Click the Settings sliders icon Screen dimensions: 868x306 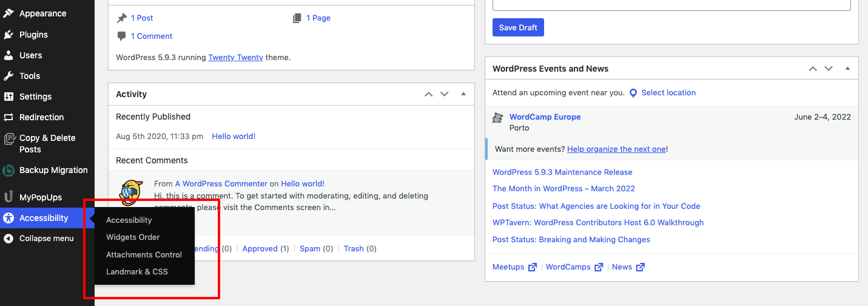pyautogui.click(x=8, y=97)
